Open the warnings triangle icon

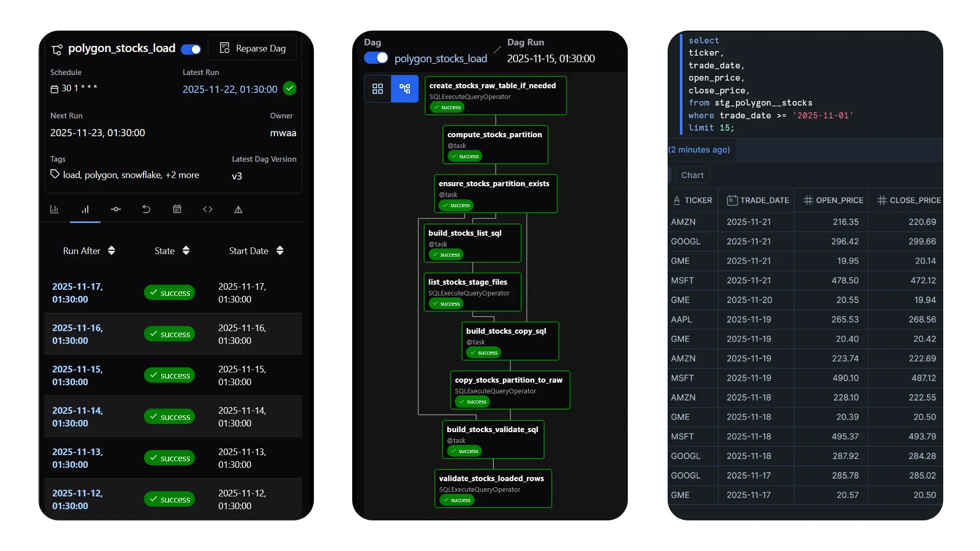(x=238, y=209)
